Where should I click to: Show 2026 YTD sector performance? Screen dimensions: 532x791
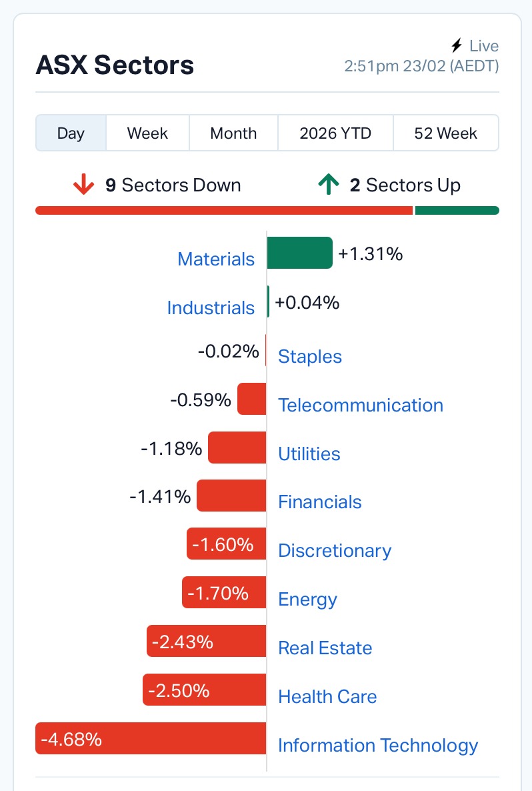pyautogui.click(x=335, y=133)
